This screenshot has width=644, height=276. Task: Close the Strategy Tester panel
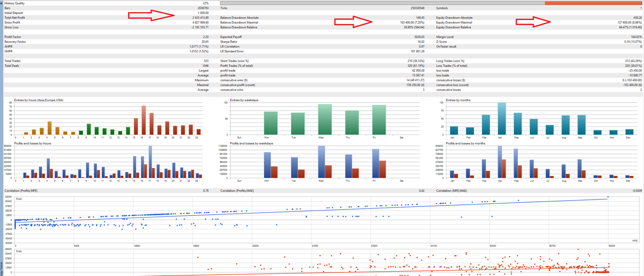pyautogui.click(x=1, y=3)
